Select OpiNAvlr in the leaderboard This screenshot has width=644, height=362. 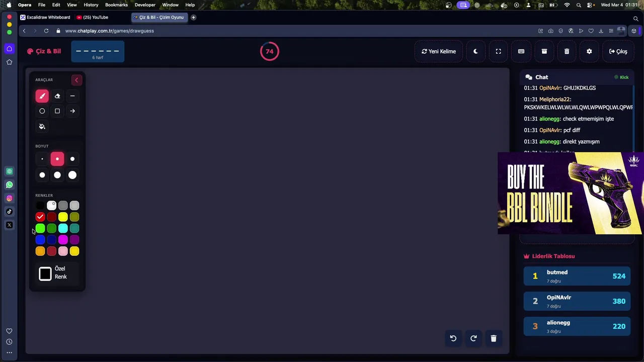click(x=577, y=301)
